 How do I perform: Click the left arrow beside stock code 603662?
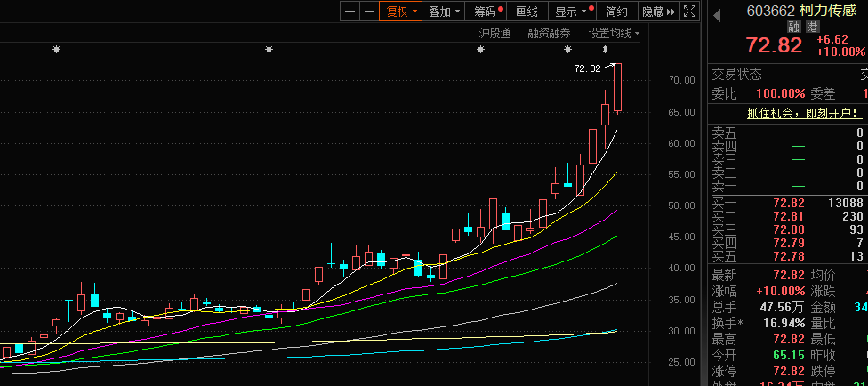(x=717, y=12)
